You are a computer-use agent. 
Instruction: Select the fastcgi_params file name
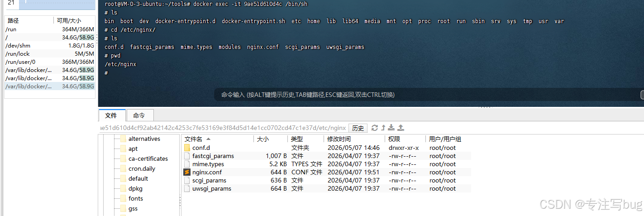(213, 156)
